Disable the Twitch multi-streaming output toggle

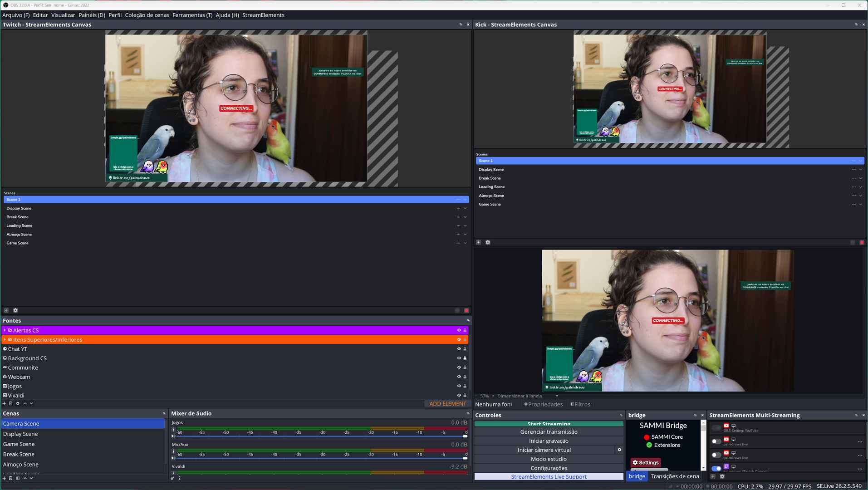[716, 468]
